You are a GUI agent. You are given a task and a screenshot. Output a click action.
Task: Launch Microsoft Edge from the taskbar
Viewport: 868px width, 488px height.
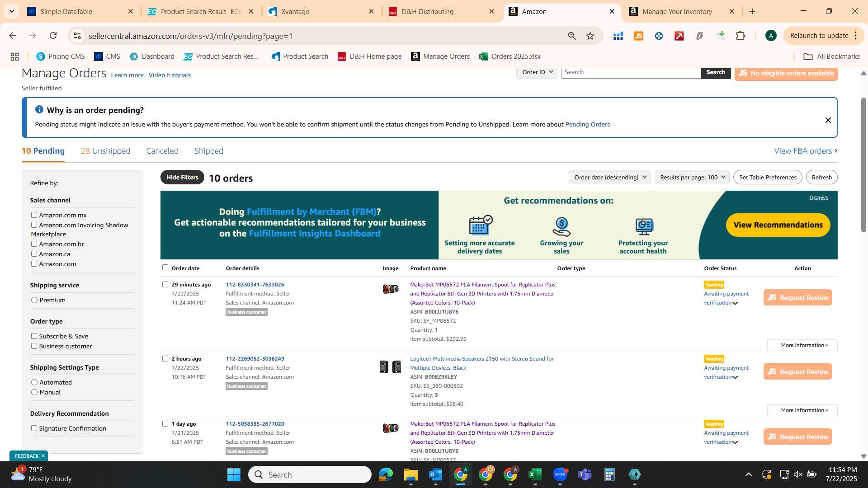point(386,474)
